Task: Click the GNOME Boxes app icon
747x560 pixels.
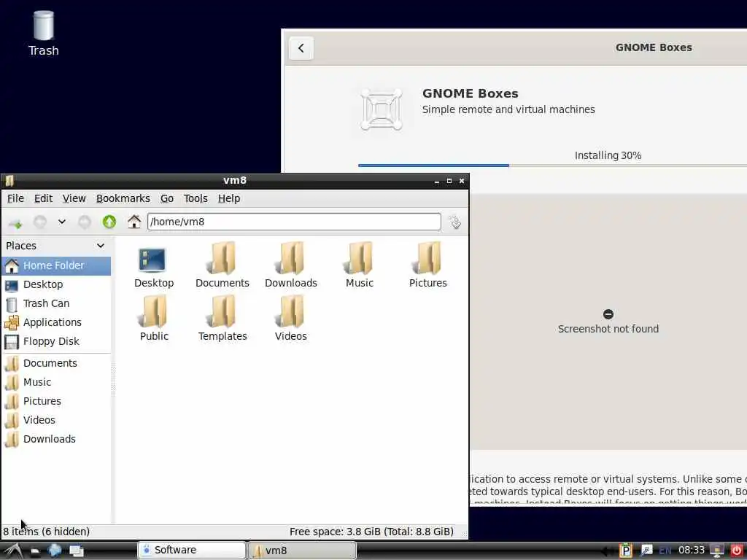Action: pos(381,109)
